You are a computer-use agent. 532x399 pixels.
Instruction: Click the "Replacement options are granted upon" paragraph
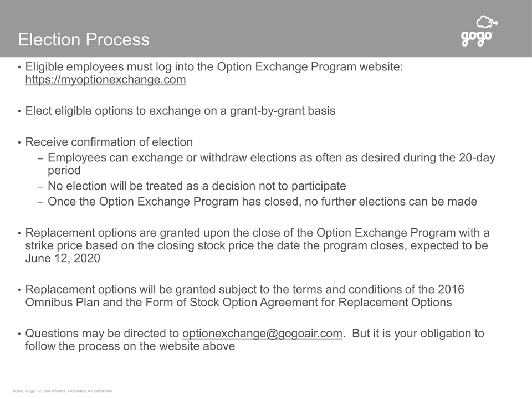point(257,233)
